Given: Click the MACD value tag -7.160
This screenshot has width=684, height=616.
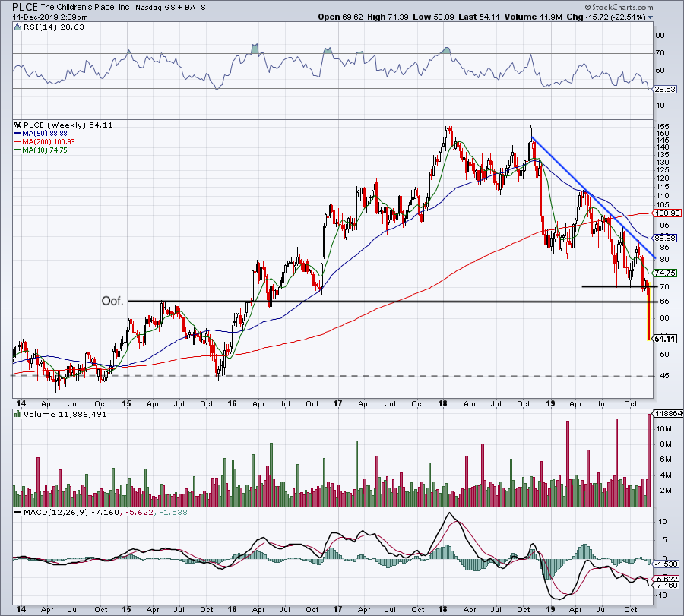Looking at the screenshot, I should coord(667,585).
